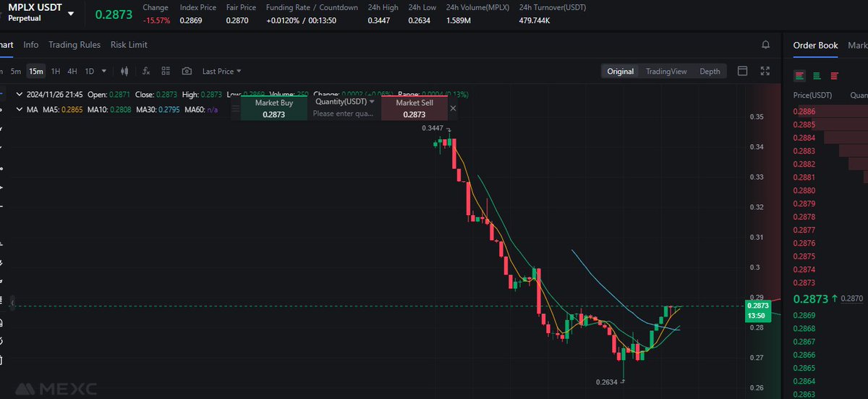Click the Market Buy button
The width and height of the screenshot is (868, 399).
pyautogui.click(x=274, y=109)
